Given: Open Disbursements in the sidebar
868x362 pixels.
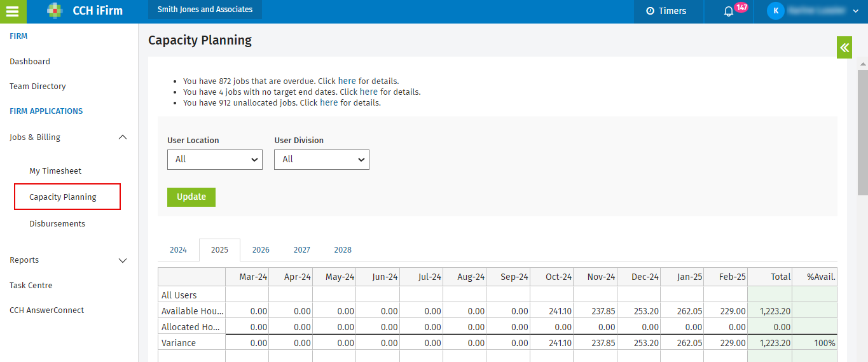Looking at the screenshot, I should pos(57,224).
